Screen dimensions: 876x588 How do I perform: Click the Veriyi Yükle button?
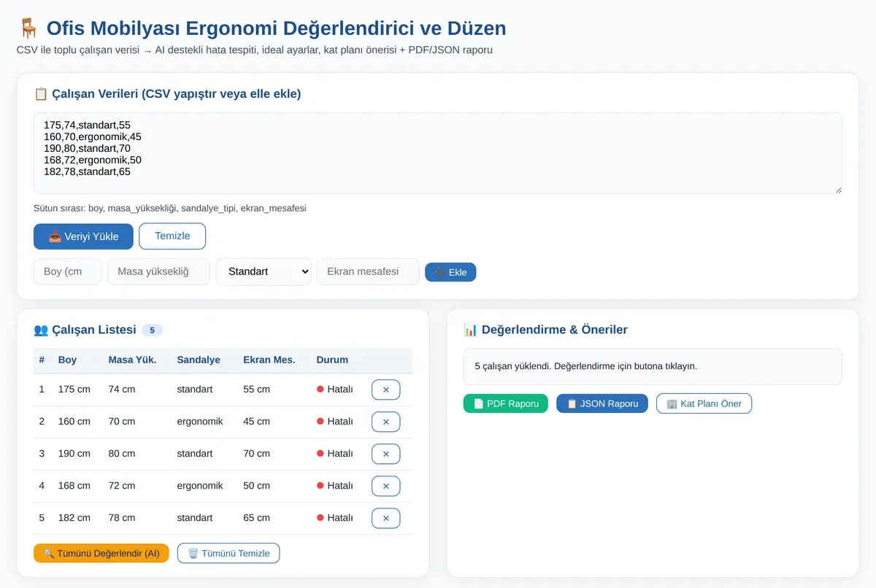point(83,236)
